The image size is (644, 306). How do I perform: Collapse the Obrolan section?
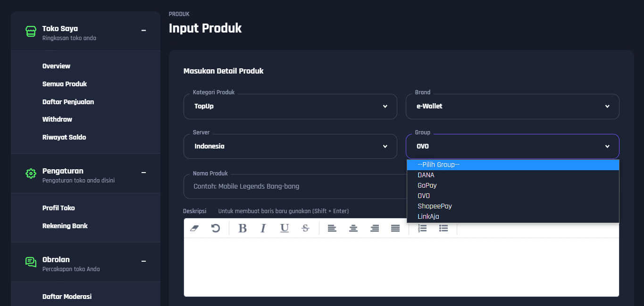pyautogui.click(x=144, y=261)
